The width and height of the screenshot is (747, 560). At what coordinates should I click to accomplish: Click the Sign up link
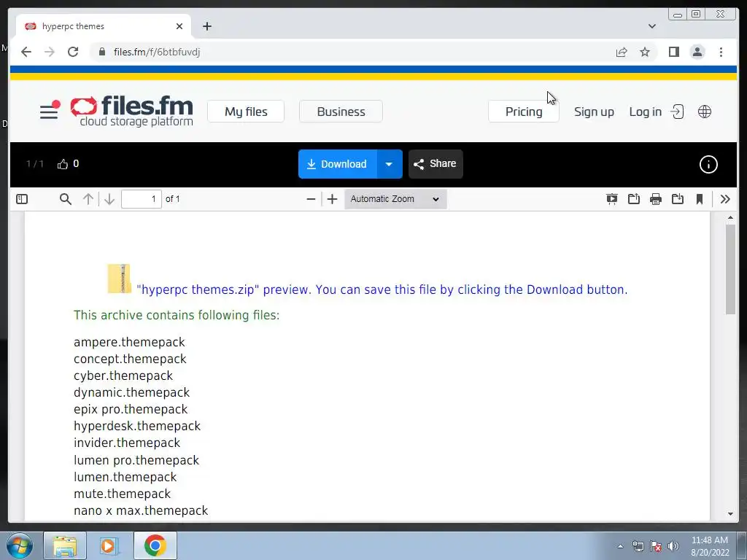[x=594, y=112]
